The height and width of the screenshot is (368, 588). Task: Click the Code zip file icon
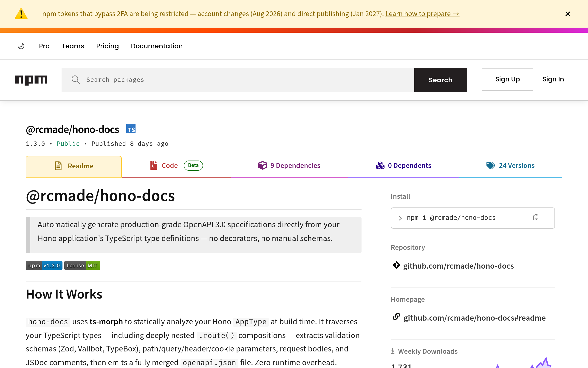pyautogui.click(x=154, y=165)
